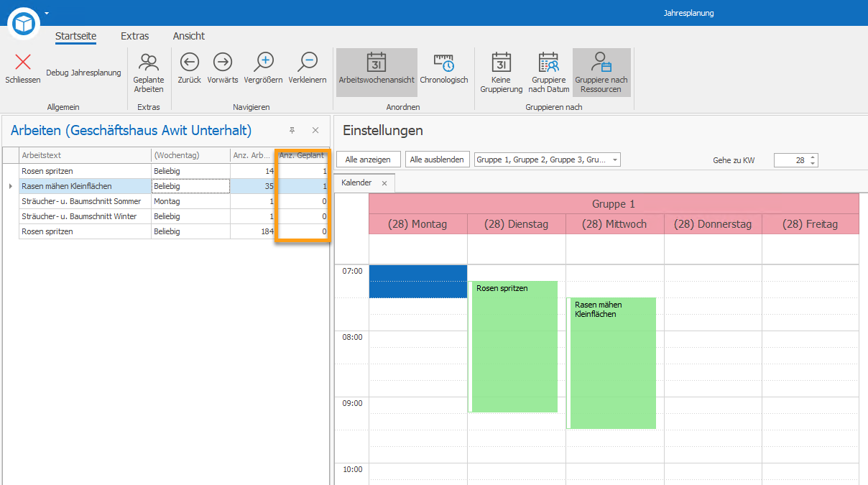Click the (28) Montag day header
This screenshot has height=485, width=868.
[417, 224]
